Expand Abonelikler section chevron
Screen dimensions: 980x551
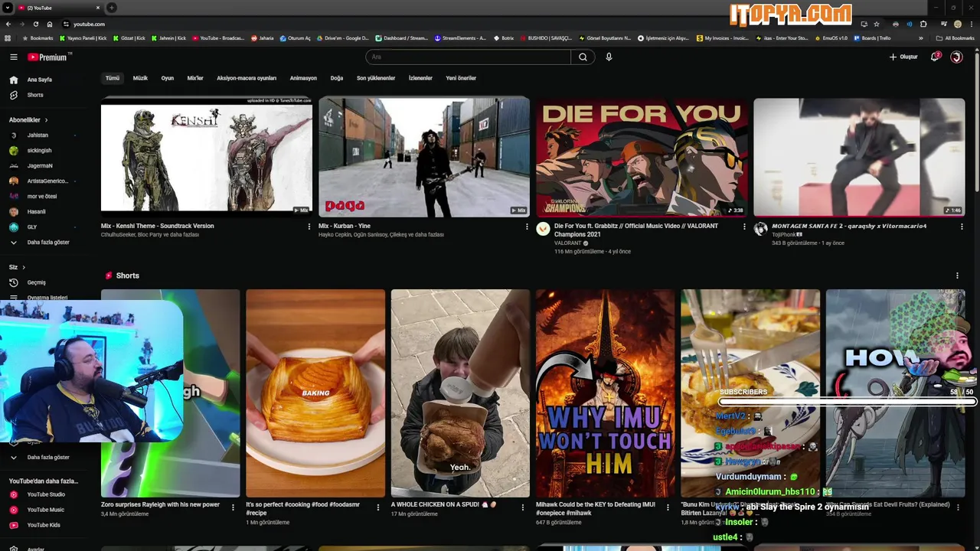(46, 120)
